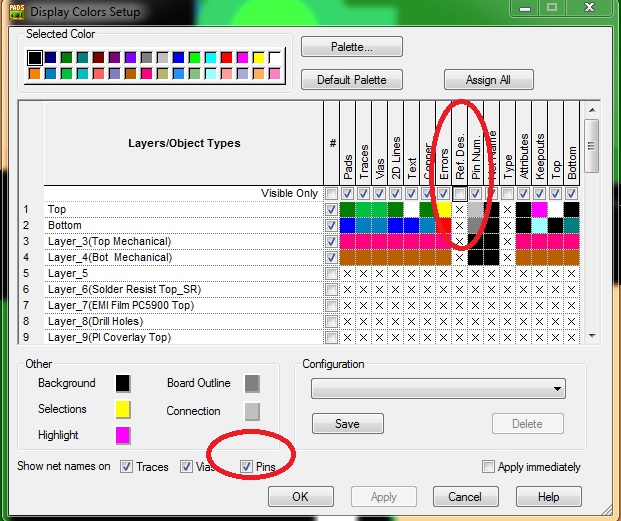Click scroll down arrow of layers list
This screenshot has width=621, height=521.
point(592,336)
